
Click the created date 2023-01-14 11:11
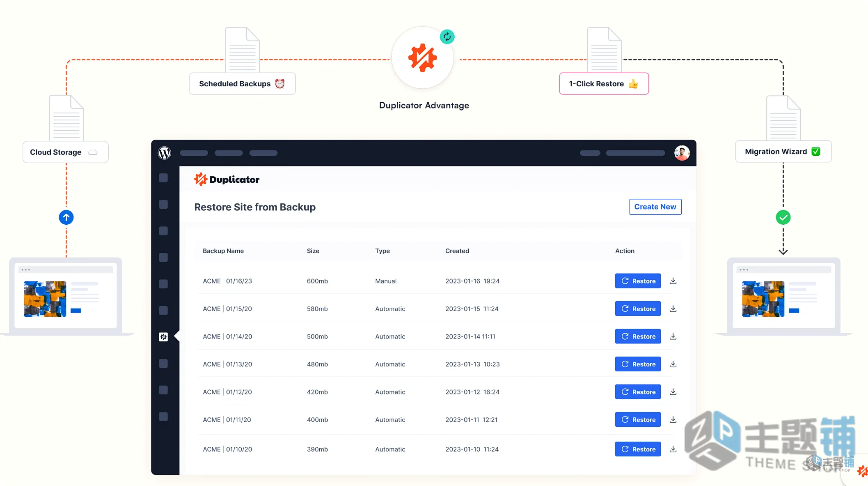click(x=470, y=336)
